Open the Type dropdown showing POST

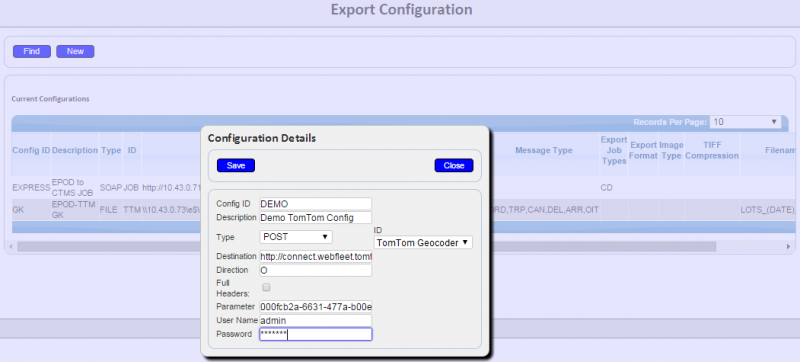click(x=296, y=237)
